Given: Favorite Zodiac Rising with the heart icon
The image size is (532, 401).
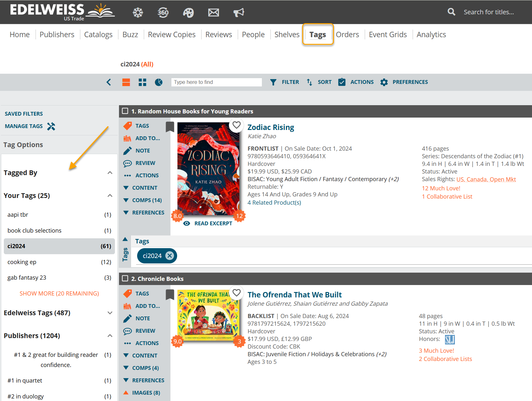Looking at the screenshot, I should tap(236, 125).
